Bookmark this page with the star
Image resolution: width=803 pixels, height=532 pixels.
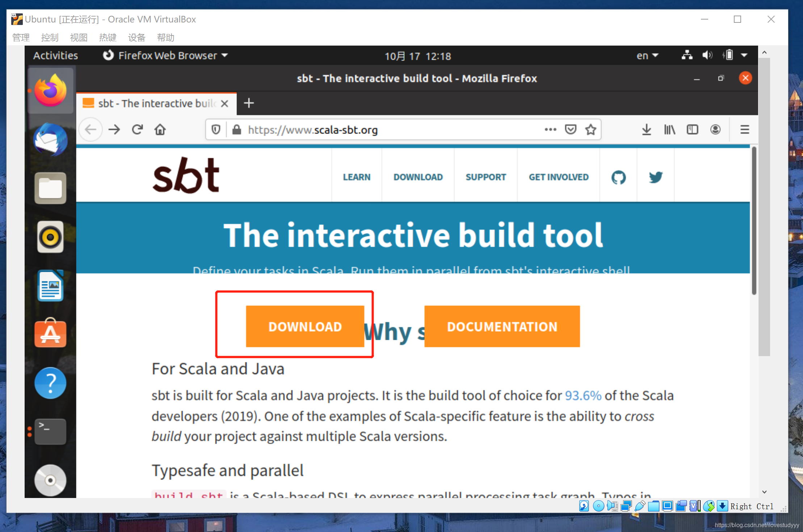[x=591, y=130]
